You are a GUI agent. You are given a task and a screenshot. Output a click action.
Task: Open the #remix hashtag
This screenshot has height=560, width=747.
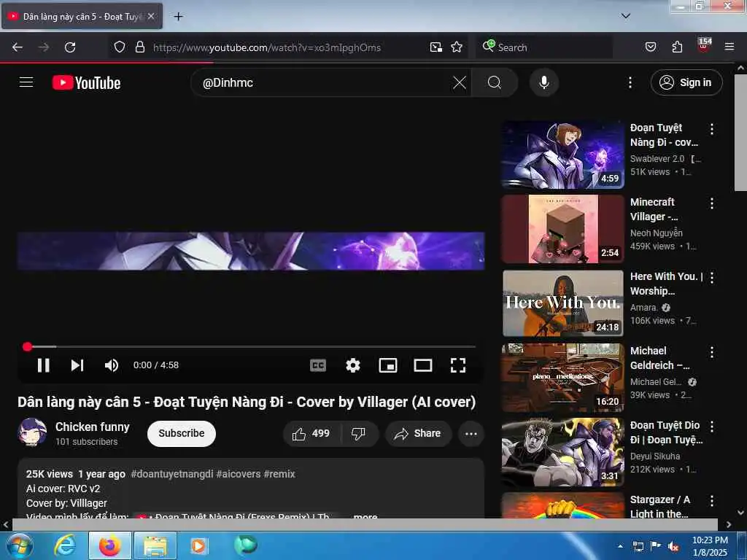coord(279,474)
